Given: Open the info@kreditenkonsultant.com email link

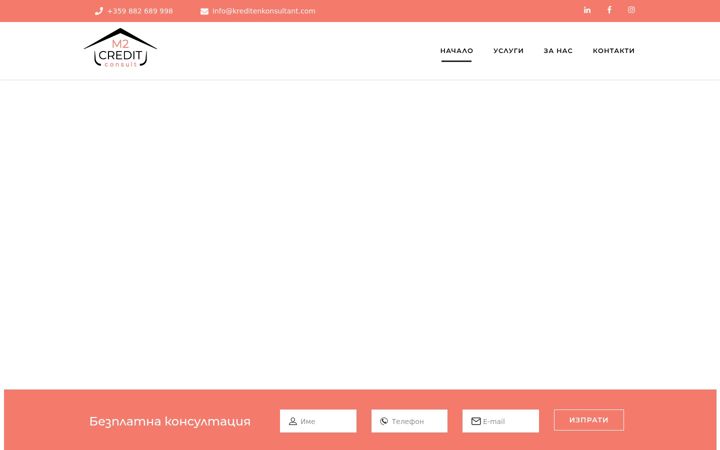Looking at the screenshot, I should pyautogui.click(x=264, y=11).
